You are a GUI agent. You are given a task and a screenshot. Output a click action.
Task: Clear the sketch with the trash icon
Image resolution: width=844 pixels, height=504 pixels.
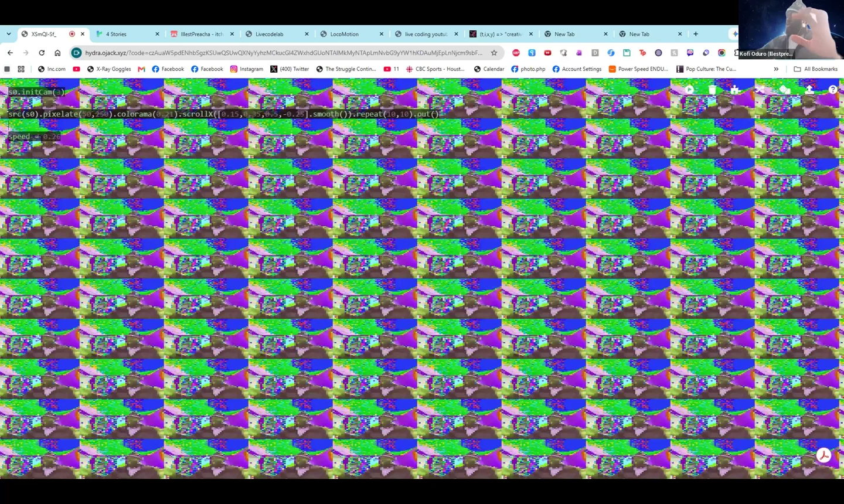click(x=712, y=90)
